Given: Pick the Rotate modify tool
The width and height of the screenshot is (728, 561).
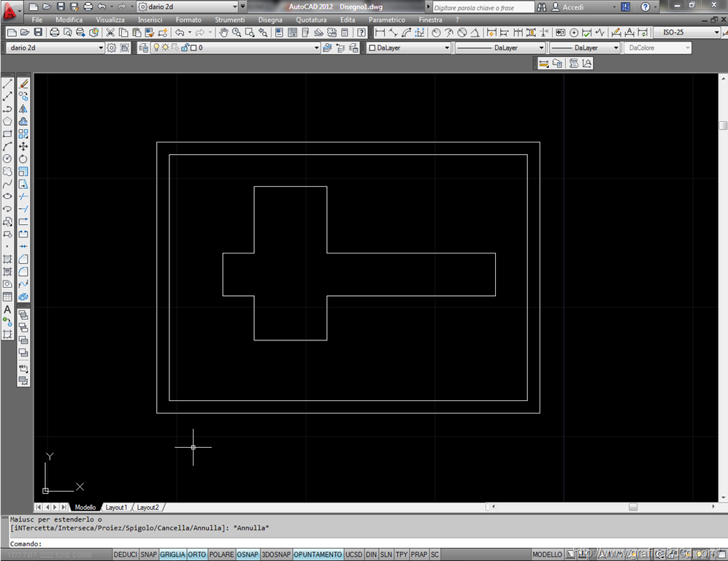Looking at the screenshot, I should [23, 159].
